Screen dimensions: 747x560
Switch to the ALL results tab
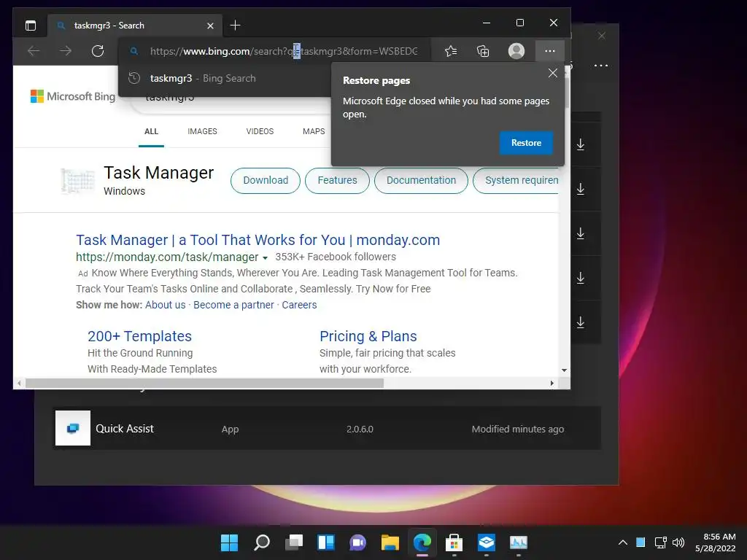pyautogui.click(x=151, y=131)
